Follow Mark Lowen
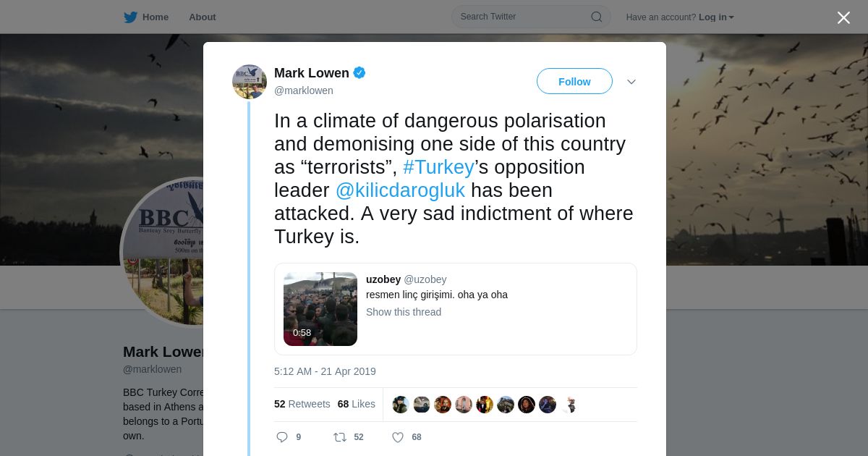 [574, 82]
